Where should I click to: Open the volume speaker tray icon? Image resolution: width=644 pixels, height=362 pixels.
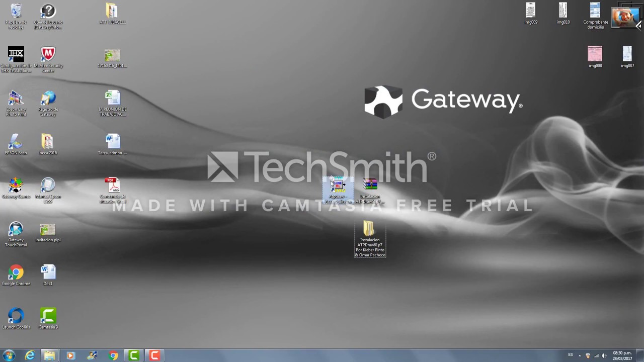coord(604,355)
